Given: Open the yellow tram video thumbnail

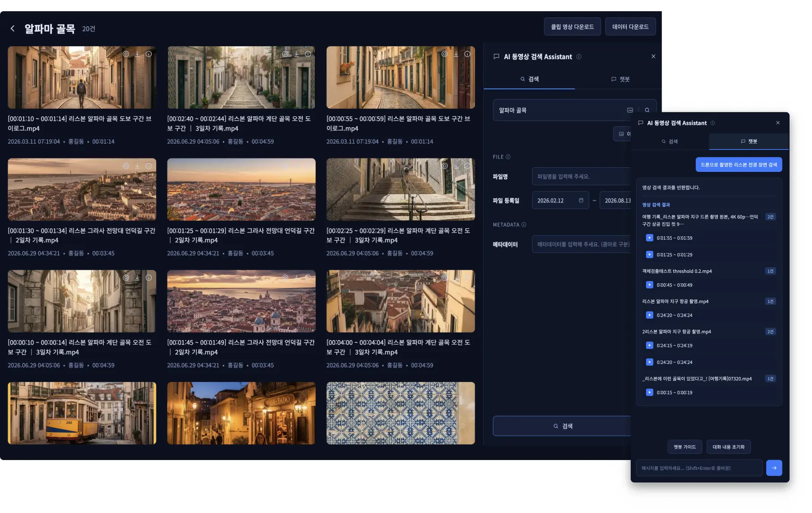Looking at the screenshot, I should [82, 413].
